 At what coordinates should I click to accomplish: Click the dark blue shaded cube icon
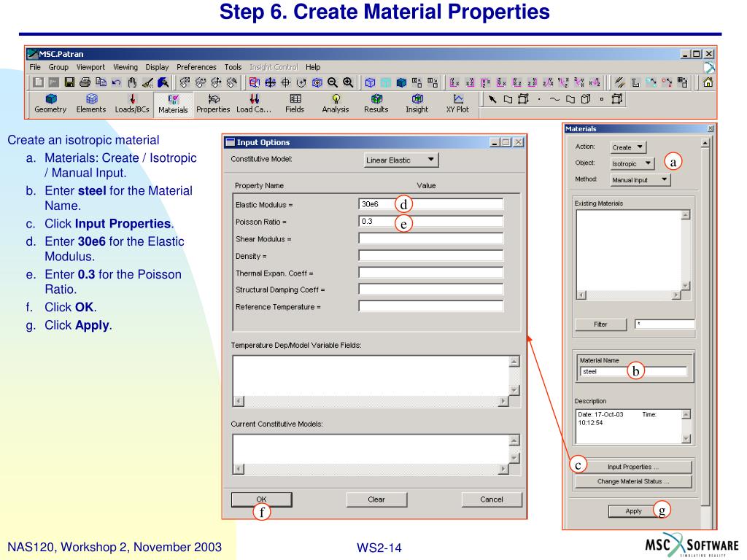(x=402, y=82)
